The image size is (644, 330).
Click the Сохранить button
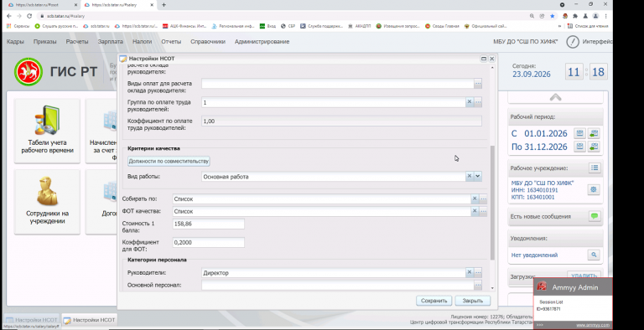pyautogui.click(x=434, y=301)
